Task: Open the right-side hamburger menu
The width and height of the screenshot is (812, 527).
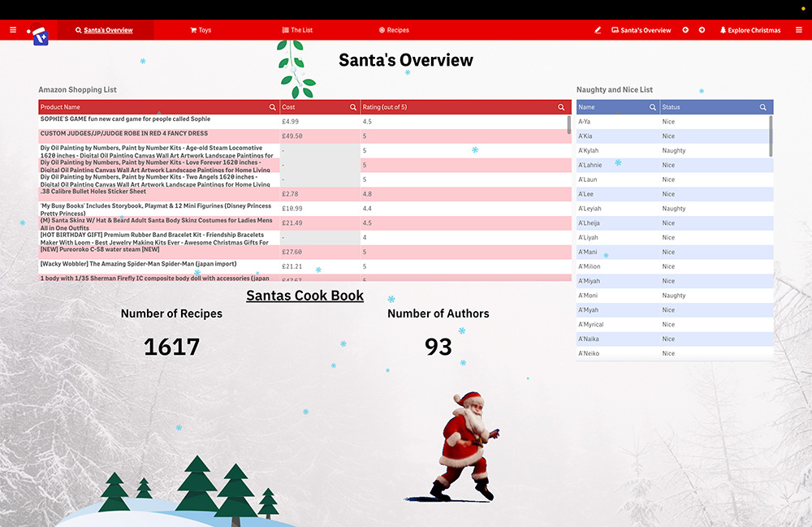Action: pyautogui.click(x=798, y=30)
